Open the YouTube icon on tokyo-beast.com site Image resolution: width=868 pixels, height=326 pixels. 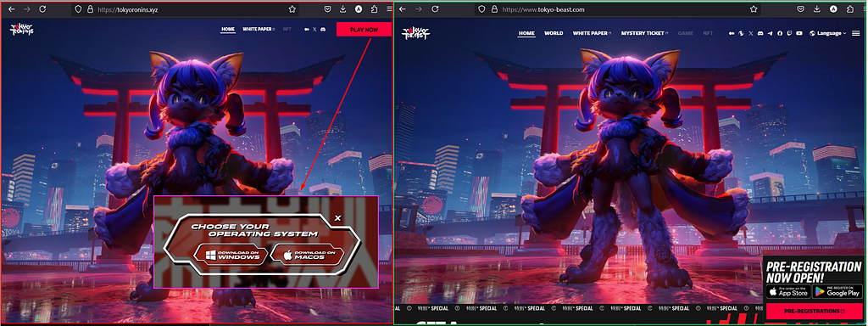[x=798, y=33]
